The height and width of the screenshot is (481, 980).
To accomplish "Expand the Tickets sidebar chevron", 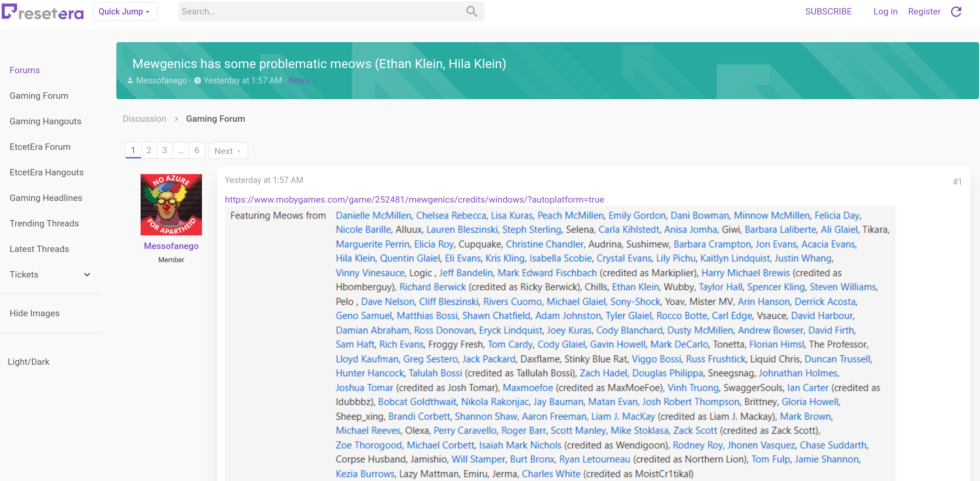I will [87, 275].
